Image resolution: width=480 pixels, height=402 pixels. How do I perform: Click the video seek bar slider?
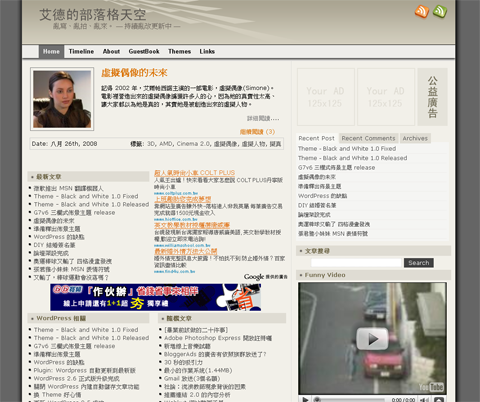point(317,399)
